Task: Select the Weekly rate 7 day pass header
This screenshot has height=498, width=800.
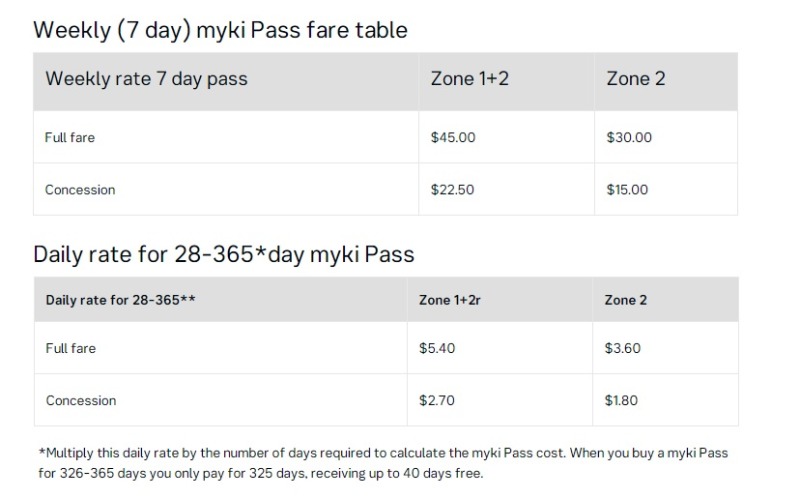Action: 146,79
